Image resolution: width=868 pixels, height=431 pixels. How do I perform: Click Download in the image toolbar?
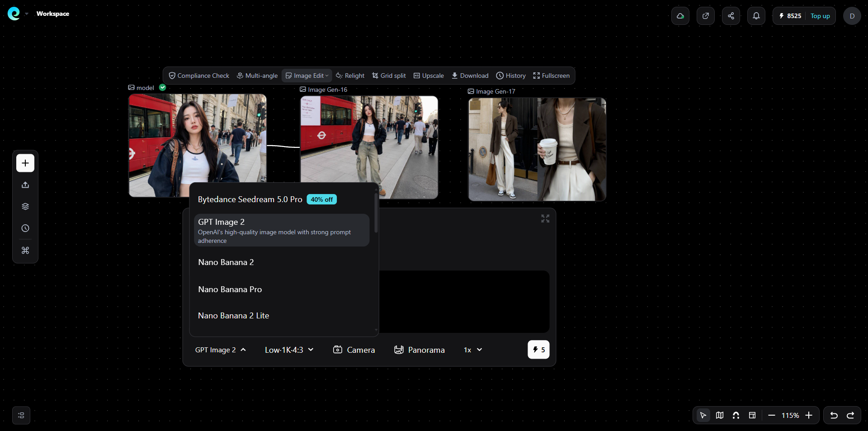pyautogui.click(x=470, y=76)
